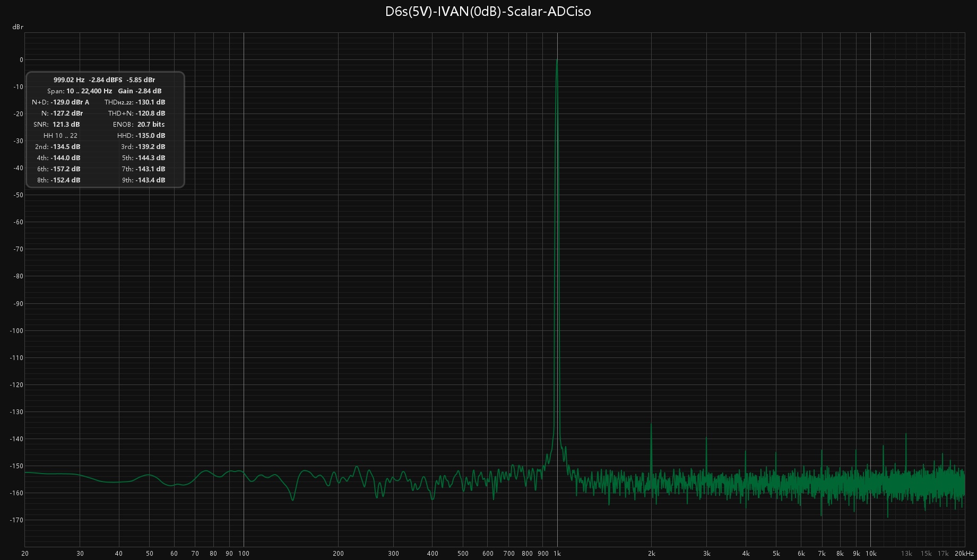Click the 13k label on frequency axis
Viewport: 977px width, 560px height.
(x=906, y=554)
